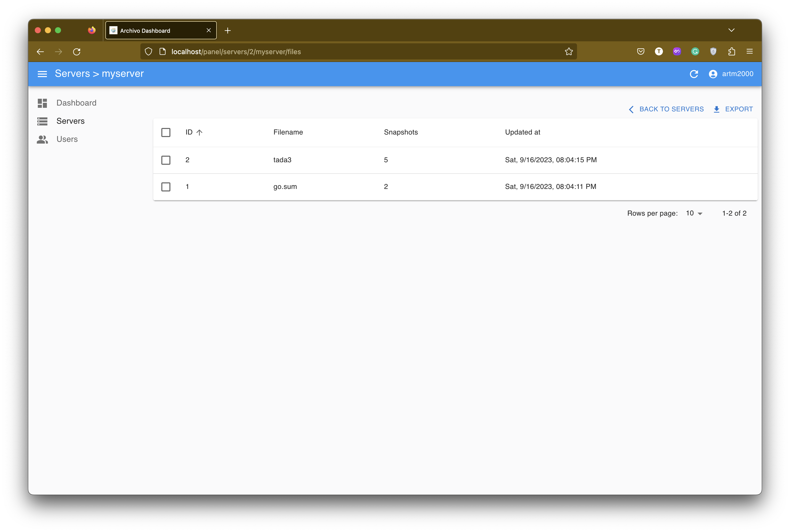This screenshot has width=790, height=532.
Task: Open Firefox application menu icon
Action: (x=750, y=52)
